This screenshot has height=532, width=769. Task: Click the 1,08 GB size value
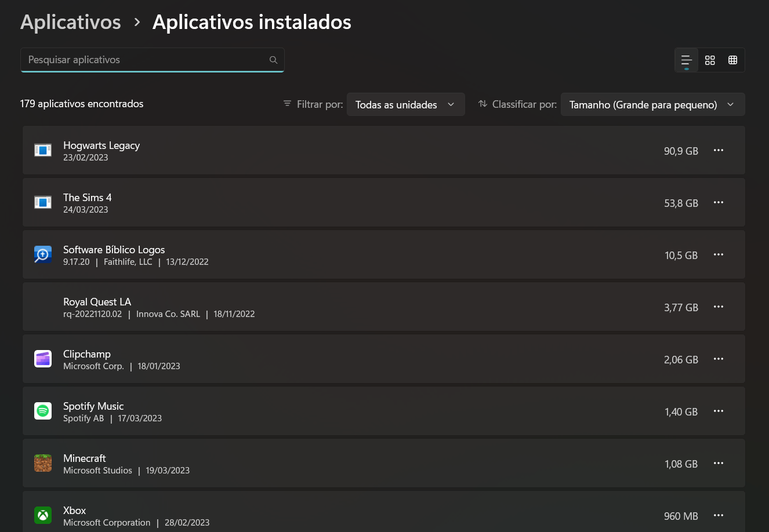point(681,464)
